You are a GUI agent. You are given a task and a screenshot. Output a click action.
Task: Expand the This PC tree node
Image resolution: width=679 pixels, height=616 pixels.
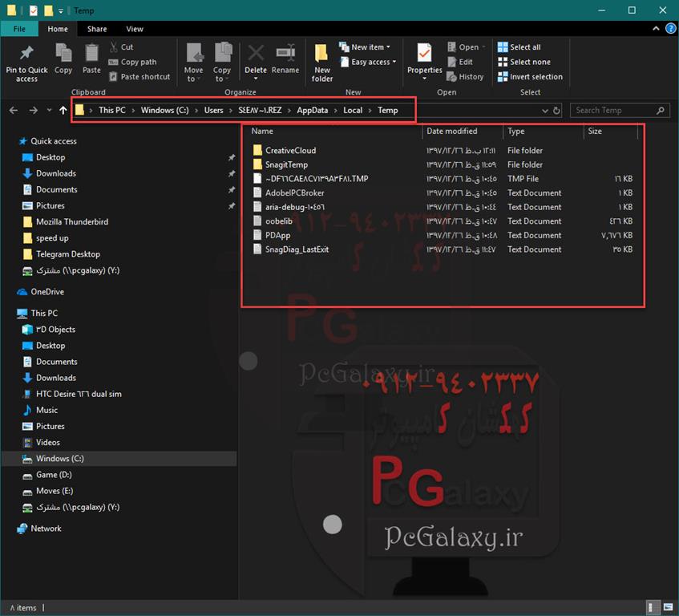pos(10,314)
